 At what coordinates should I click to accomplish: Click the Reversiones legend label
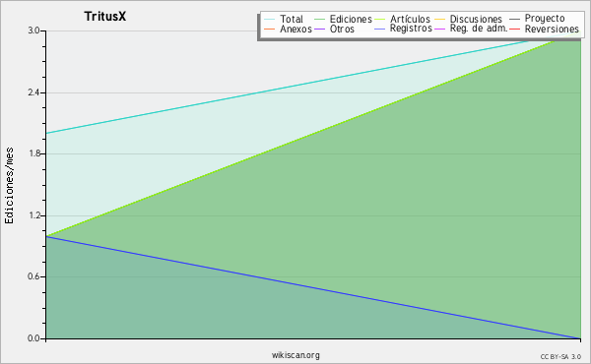(552, 29)
